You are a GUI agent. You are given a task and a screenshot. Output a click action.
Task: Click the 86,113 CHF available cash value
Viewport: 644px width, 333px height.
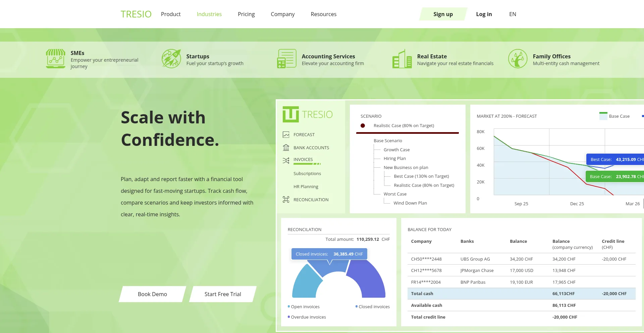[564, 306]
